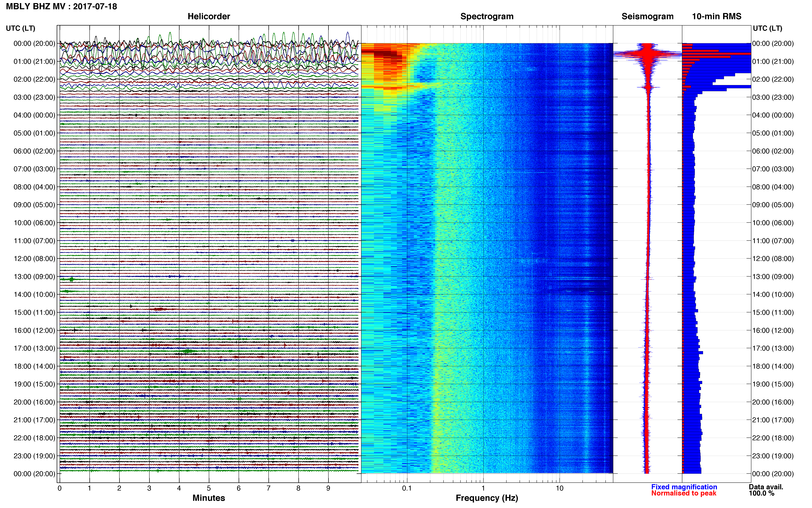The image size is (812, 508).
Task: Click the right '02:00 (22:00)' time label
Action: pyautogui.click(x=773, y=79)
